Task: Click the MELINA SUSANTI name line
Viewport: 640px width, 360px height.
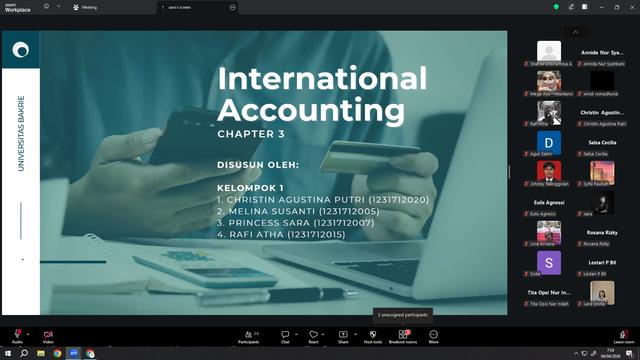Action: (298, 211)
